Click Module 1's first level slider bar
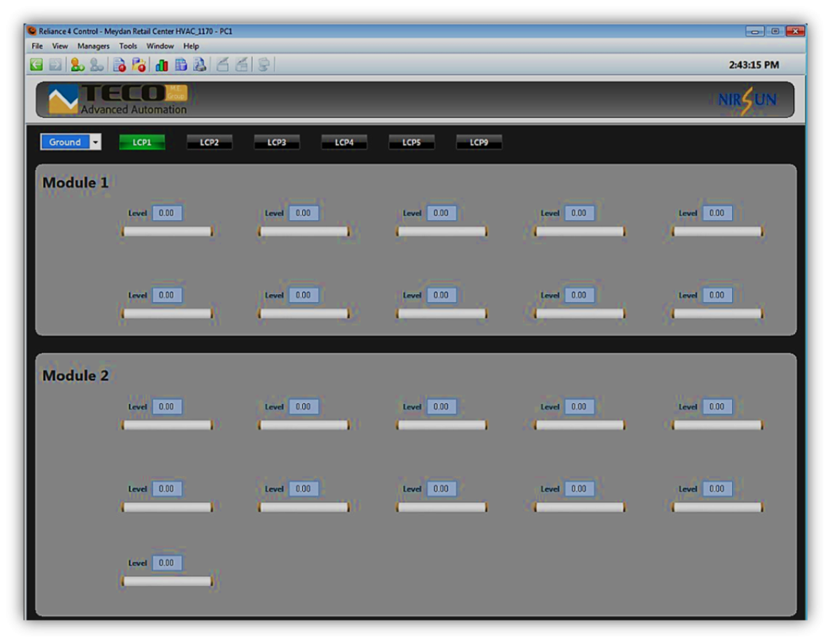 click(167, 232)
